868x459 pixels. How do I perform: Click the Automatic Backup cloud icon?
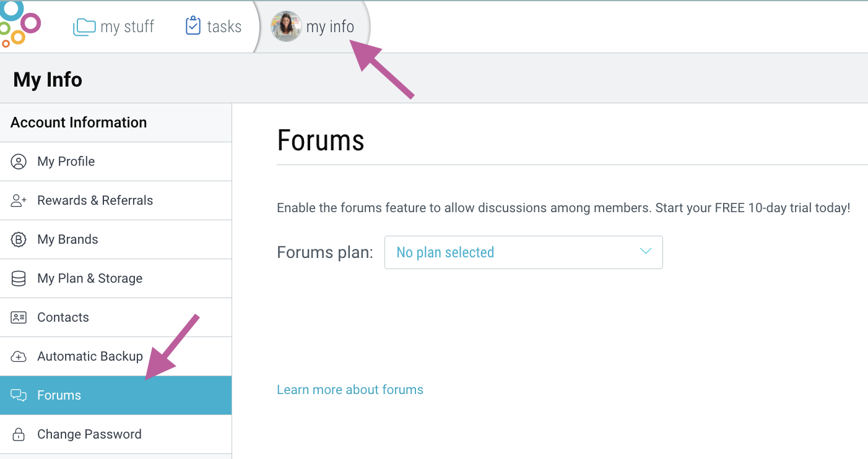point(19,357)
